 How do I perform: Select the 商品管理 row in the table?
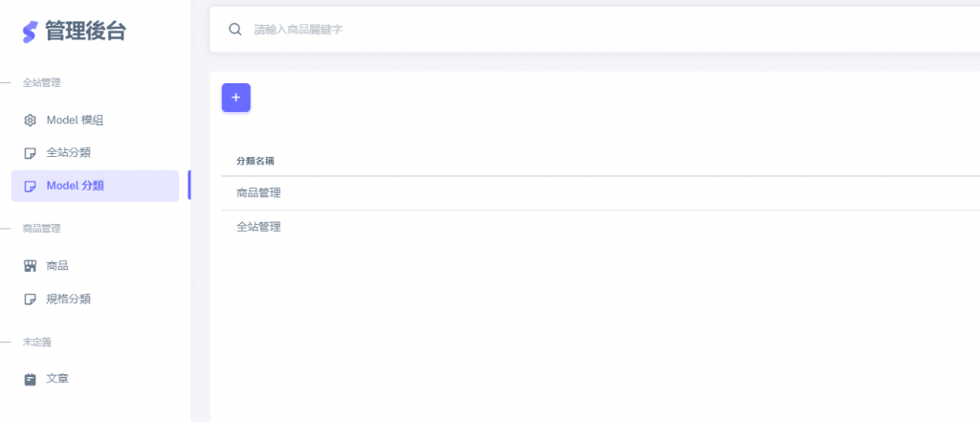tap(601, 193)
